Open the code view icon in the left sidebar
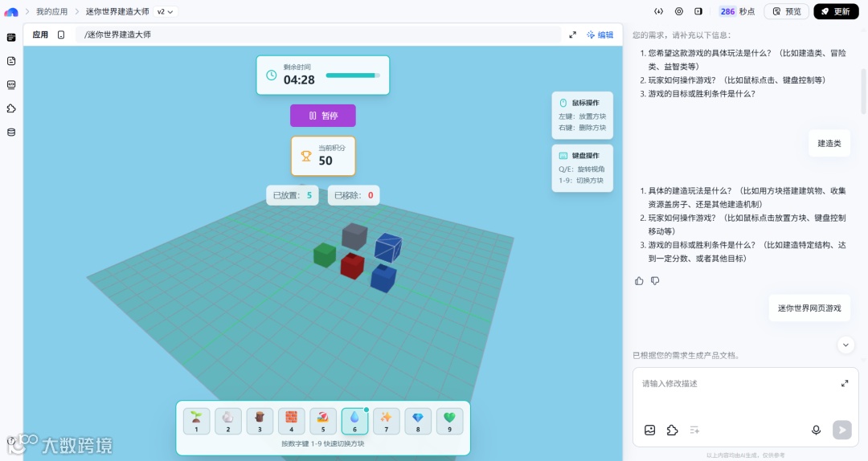This screenshot has width=868, height=461. click(11, 84)
